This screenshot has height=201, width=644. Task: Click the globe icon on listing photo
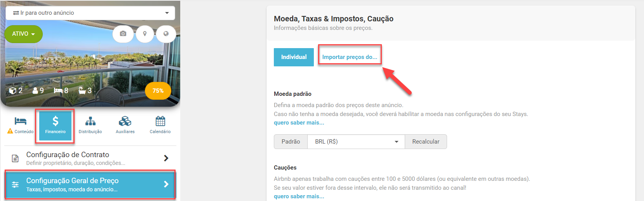166,34
